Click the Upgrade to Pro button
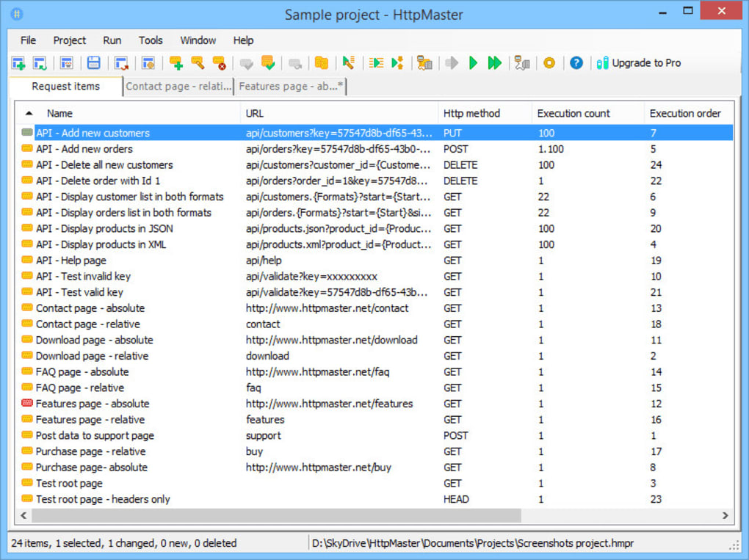 639,63
